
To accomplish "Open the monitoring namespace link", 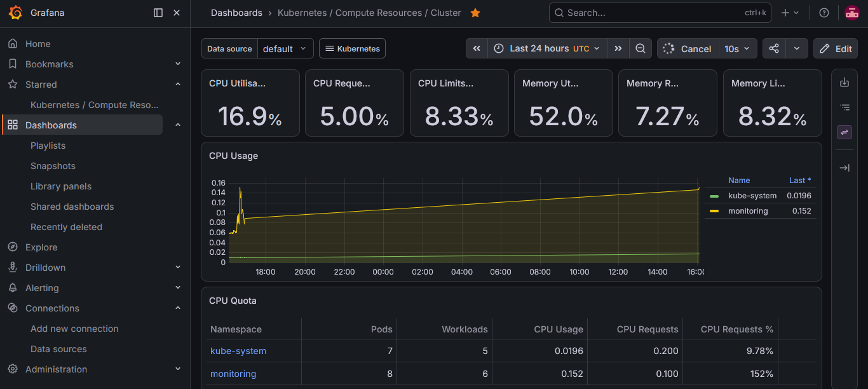I will pos(233,374).
